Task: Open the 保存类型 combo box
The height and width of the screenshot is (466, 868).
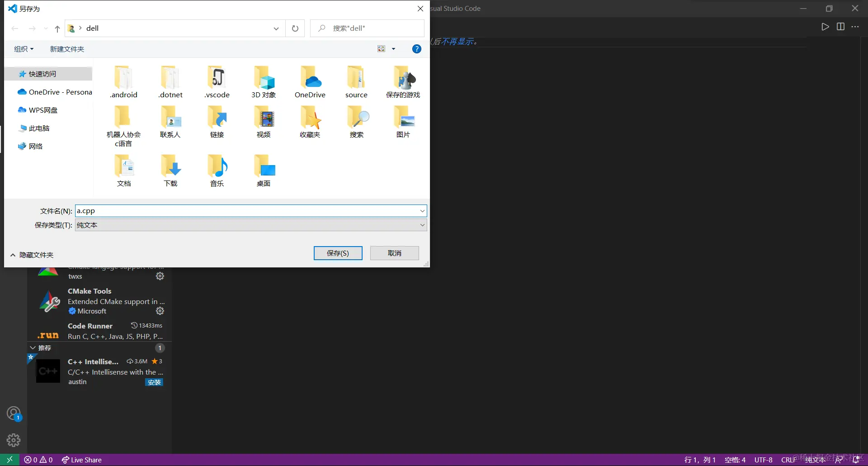Action: click(251, 225)
